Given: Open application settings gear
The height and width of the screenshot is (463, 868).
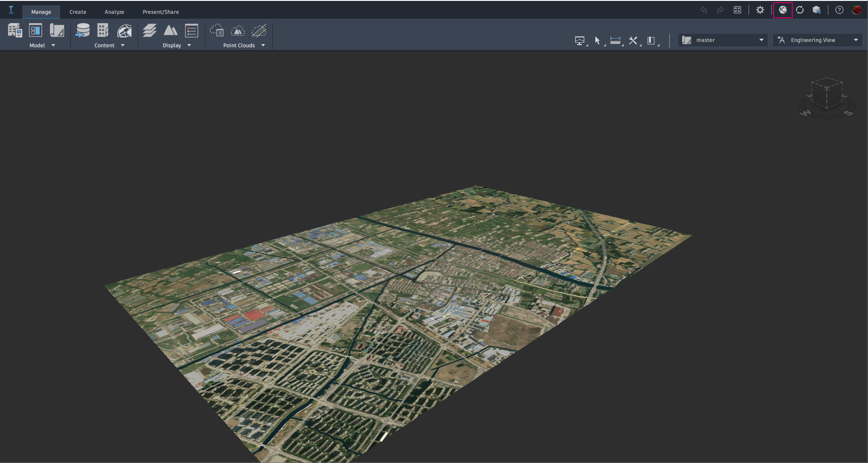Looking at the screenshot, I should point(760,10).
